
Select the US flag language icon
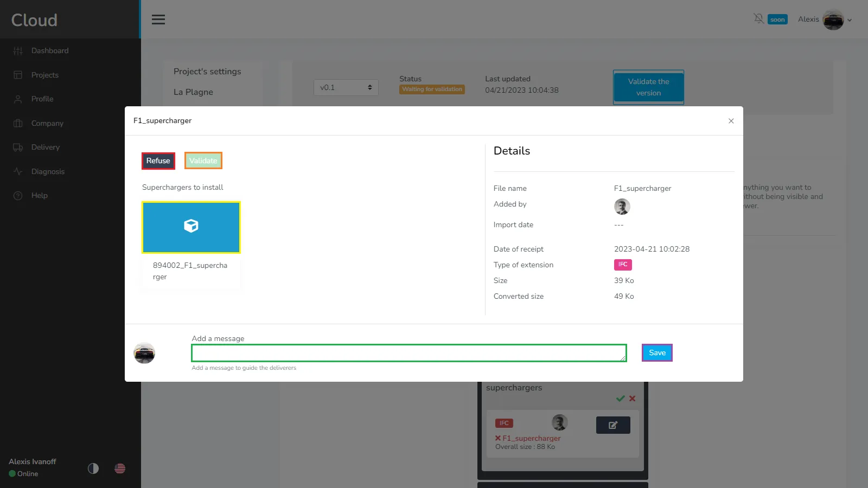coord(120,468)
